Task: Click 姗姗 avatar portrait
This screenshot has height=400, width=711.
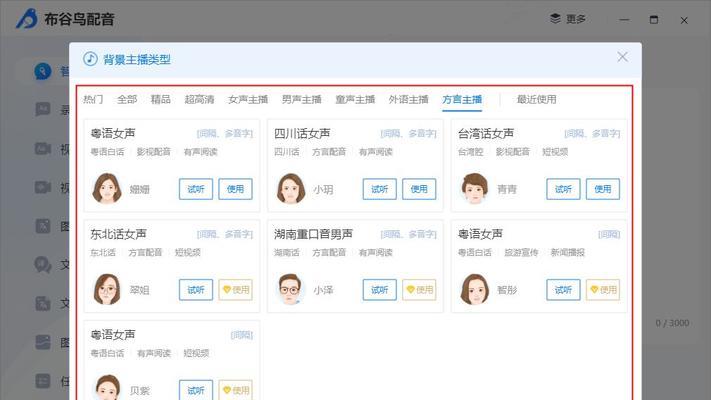Action: tap(107, 188)
